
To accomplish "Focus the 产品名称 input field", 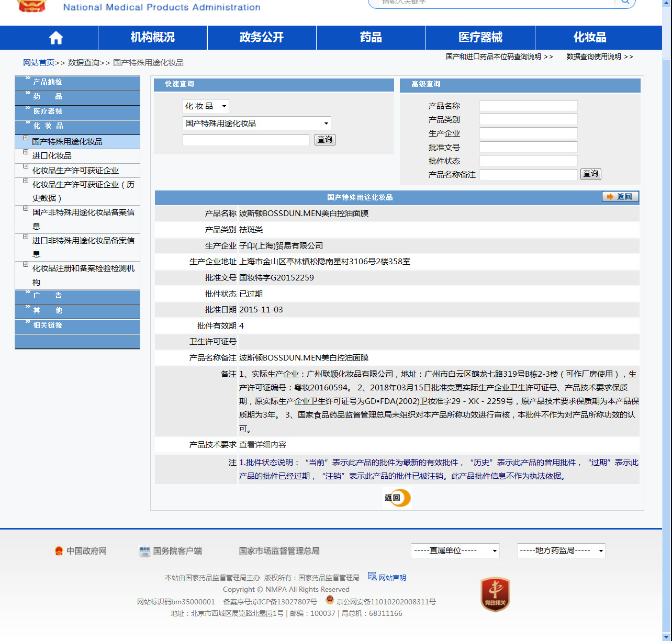I will tap(529, 106).
